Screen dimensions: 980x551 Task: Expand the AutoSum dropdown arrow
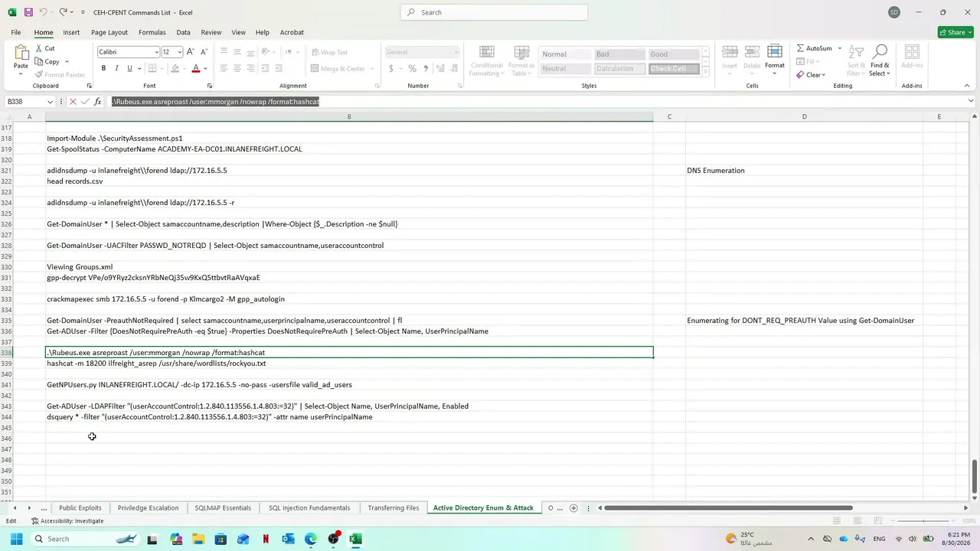tap(839, 48)
